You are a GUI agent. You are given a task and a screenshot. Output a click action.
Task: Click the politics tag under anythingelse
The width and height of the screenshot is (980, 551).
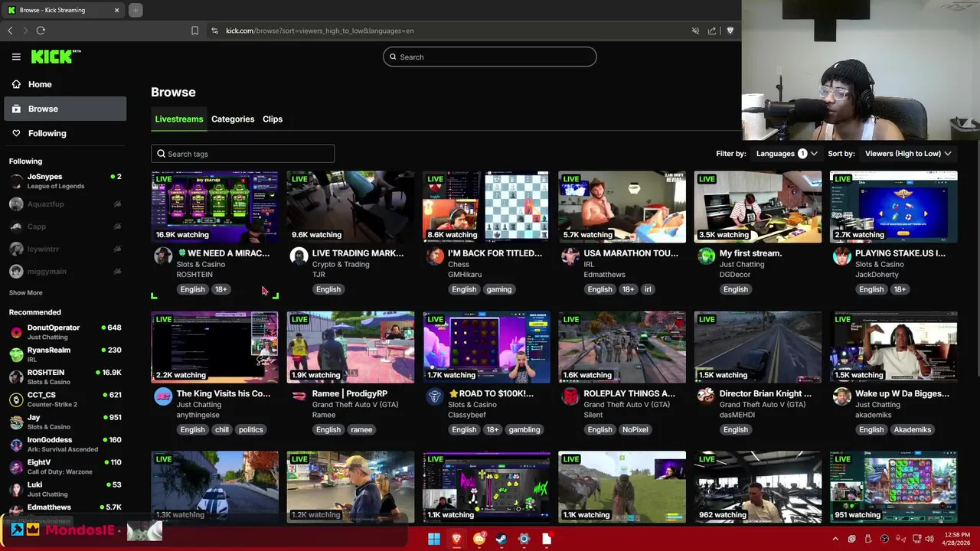coord(250,429)
